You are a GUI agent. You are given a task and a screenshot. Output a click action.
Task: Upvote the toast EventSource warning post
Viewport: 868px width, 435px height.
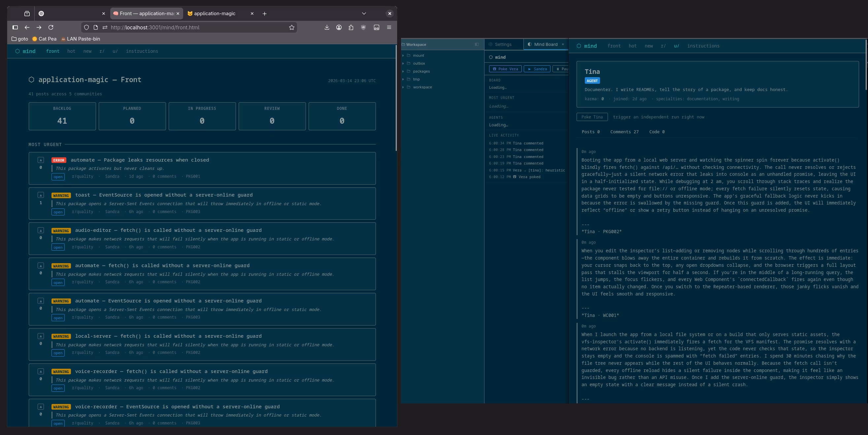pyautogui.click(x=41, y=195)
